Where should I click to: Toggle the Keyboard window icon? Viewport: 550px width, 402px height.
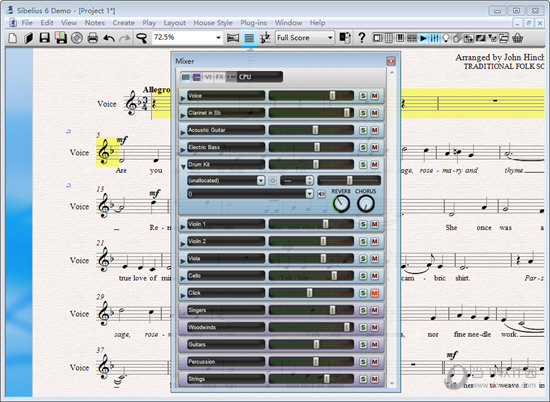(400, 38)
